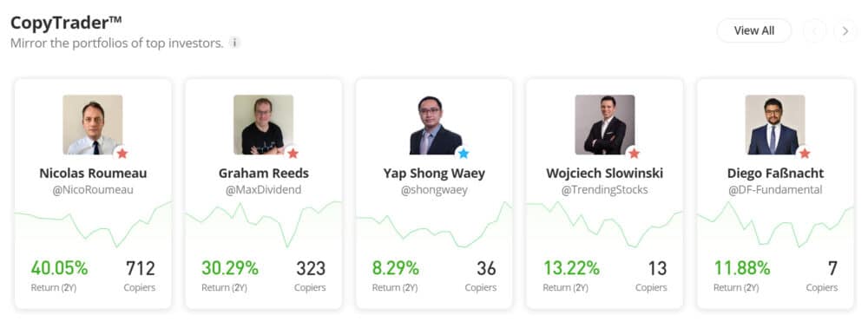The width and height of the screenshot is (868, 322).
Task: Click the @TrendingStocks performance chart
Action: coord(604,225)
